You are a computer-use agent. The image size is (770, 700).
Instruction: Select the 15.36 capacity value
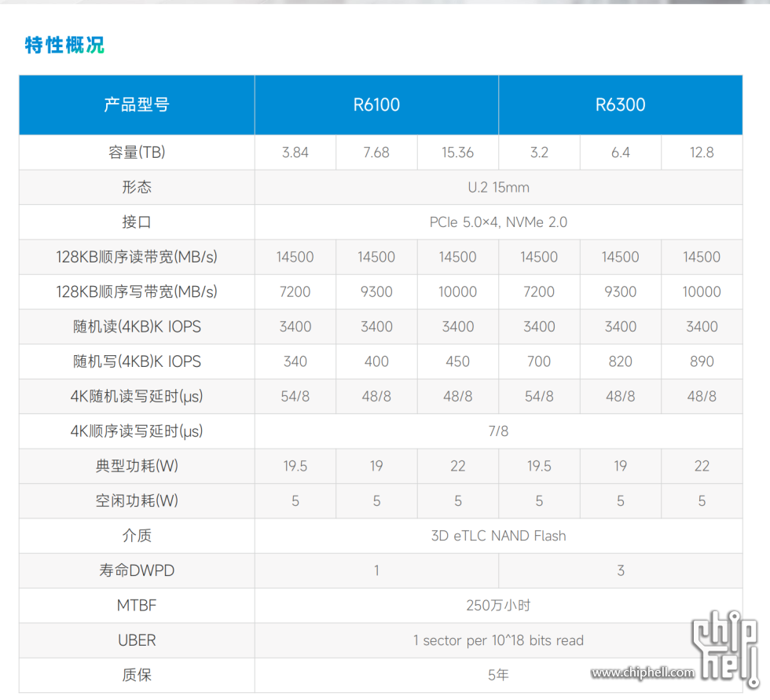pyautogui.click(x=457, y=152)
